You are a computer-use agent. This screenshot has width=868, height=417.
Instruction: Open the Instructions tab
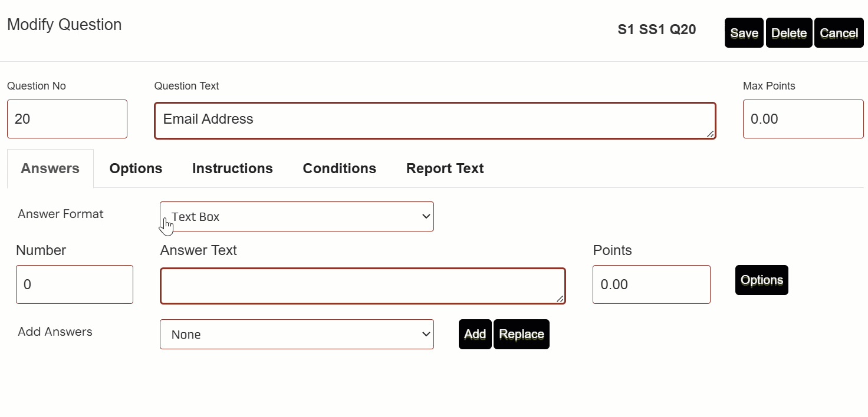[x=232, y=168]
